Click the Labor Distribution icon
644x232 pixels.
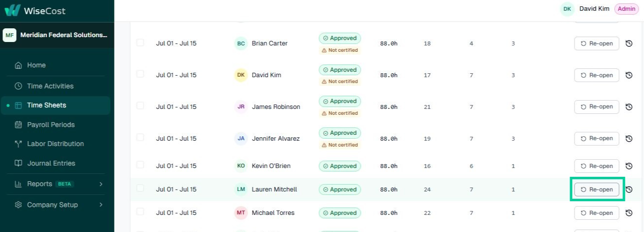point(19,144)
